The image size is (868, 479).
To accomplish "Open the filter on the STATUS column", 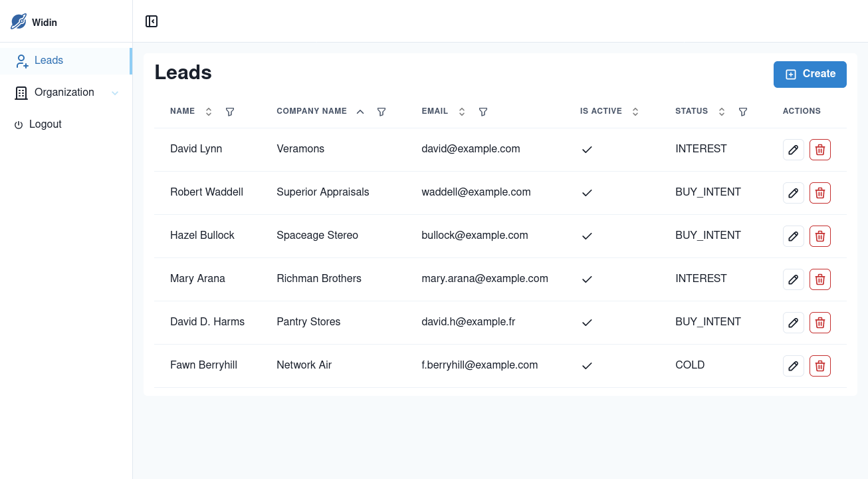I will coord(742,112).
